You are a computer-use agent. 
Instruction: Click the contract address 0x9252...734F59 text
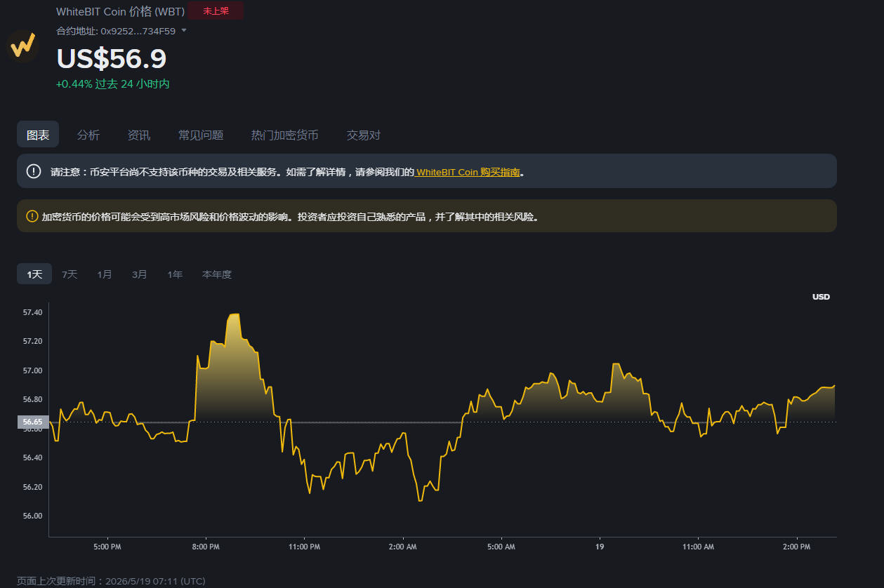click(138, 31)
